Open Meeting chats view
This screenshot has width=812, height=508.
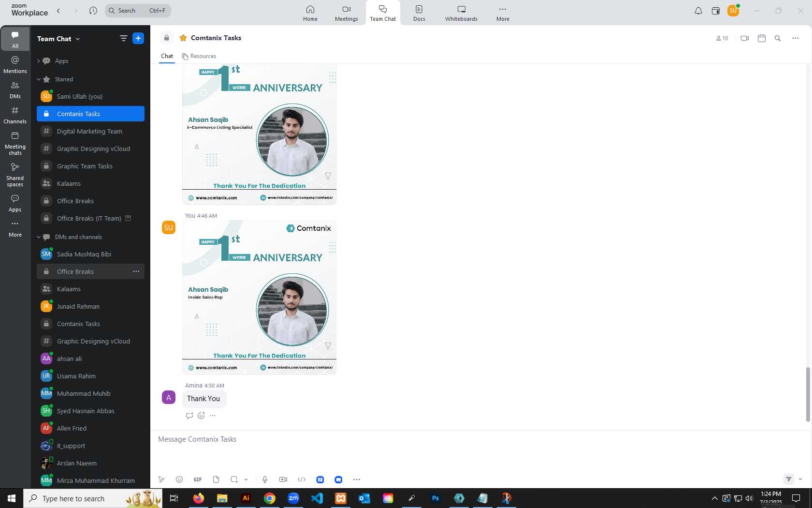[15, 143]
